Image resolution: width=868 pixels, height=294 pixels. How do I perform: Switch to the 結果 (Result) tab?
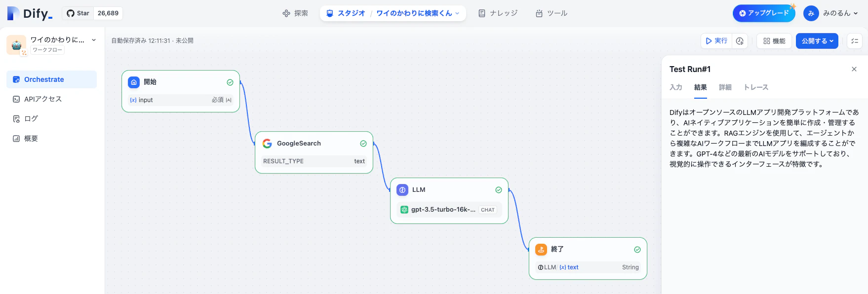tap(701, 87)
